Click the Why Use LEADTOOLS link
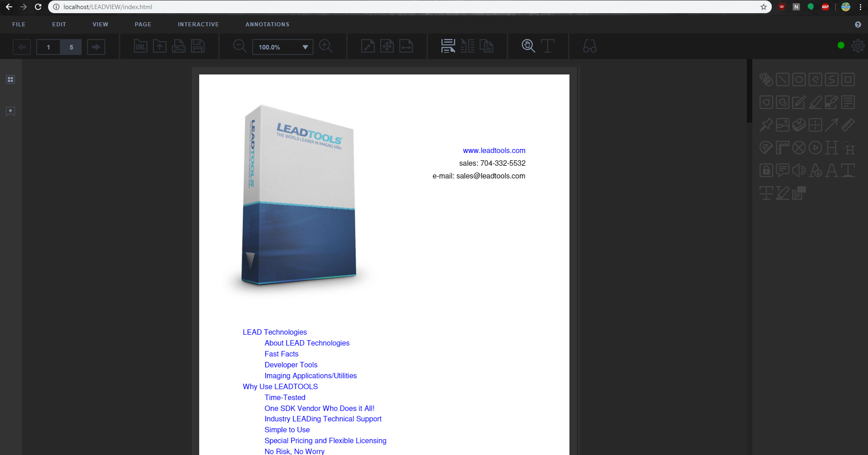Viewport: 868px width, 455px height. 280,386
